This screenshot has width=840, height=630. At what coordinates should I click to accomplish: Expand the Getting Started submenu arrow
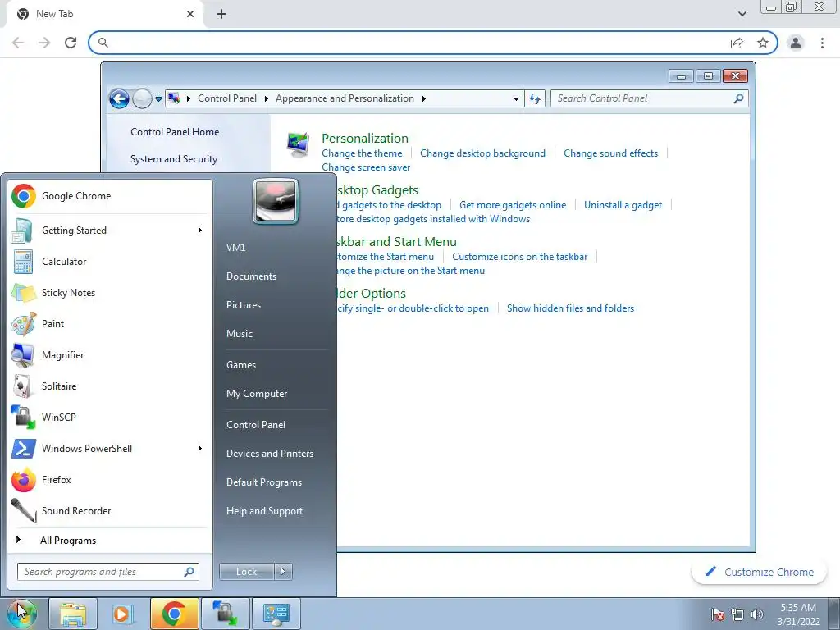pos(200,231)
